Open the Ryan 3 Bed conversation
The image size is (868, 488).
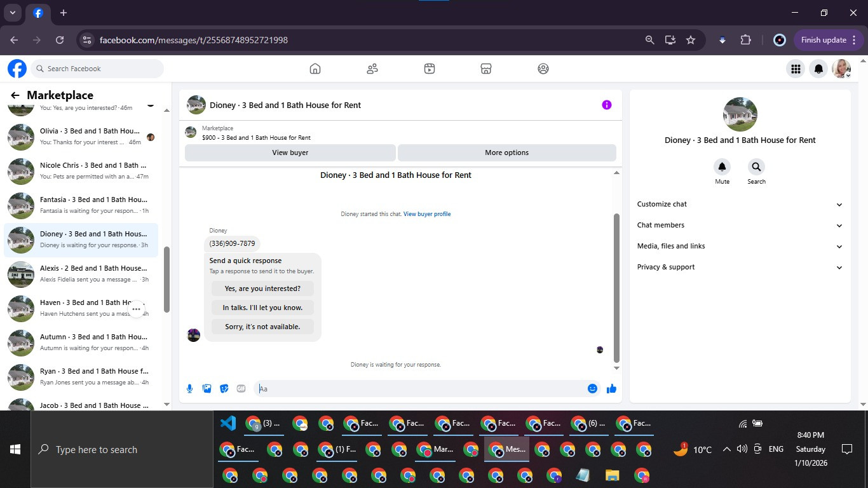click(x=81, y=377)
